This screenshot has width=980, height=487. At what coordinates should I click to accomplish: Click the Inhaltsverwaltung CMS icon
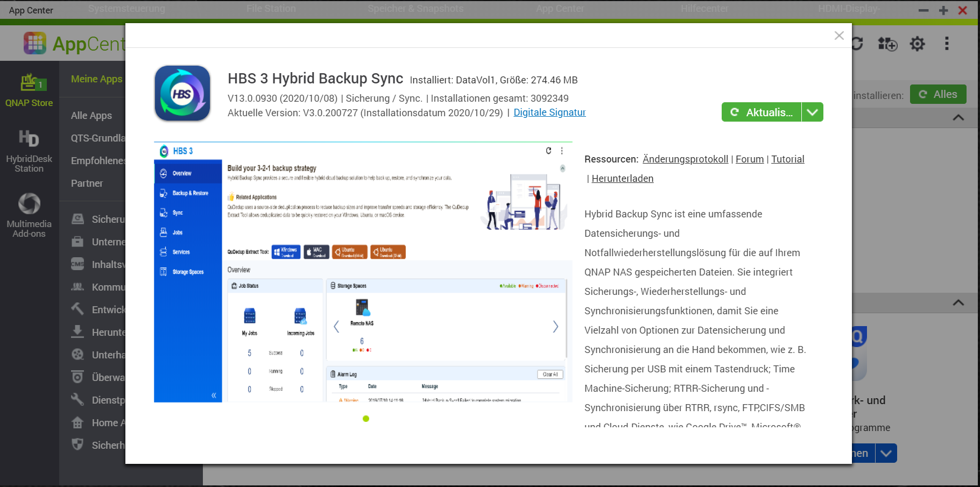[78, 264]
